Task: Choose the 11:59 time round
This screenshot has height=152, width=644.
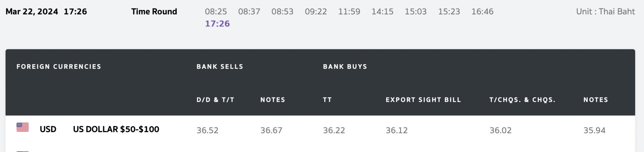Action: [x=349, y=12]
